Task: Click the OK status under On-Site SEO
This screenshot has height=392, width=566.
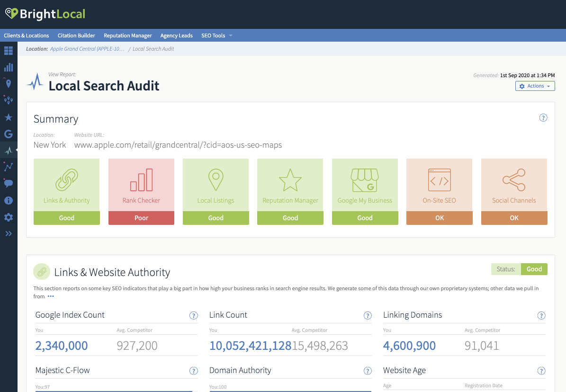Action: (x=439, y=218)
